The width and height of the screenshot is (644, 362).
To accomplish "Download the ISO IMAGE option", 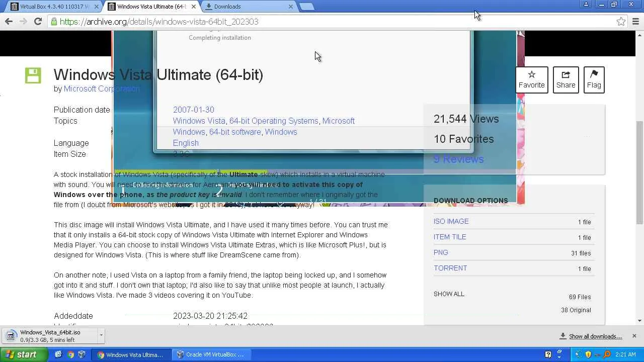I will [x=451, y=221].
